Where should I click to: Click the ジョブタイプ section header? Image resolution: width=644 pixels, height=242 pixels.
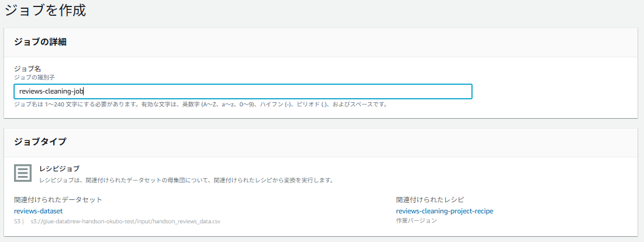click(40, 142)
